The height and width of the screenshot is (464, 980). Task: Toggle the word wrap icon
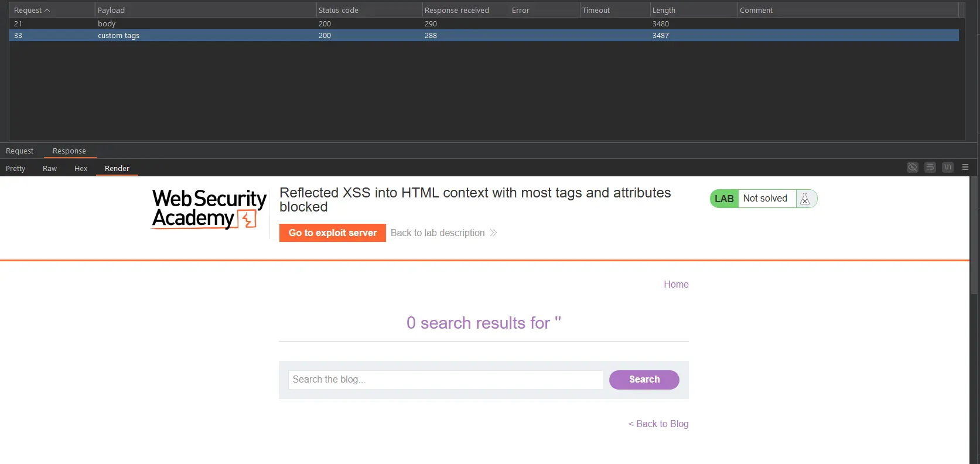930,168
